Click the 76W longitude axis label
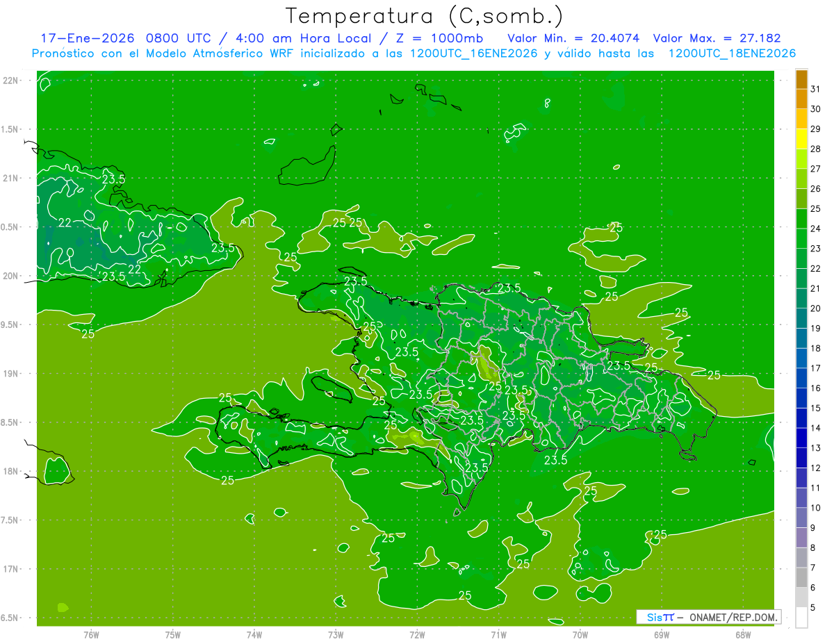This screenshot has height=644, width=834. coord(91,634)
